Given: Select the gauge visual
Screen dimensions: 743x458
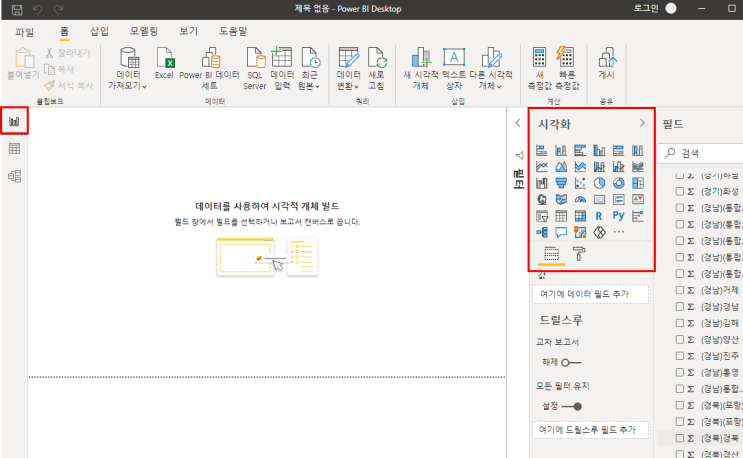Looking at the screenshot, I should point(580,199).
